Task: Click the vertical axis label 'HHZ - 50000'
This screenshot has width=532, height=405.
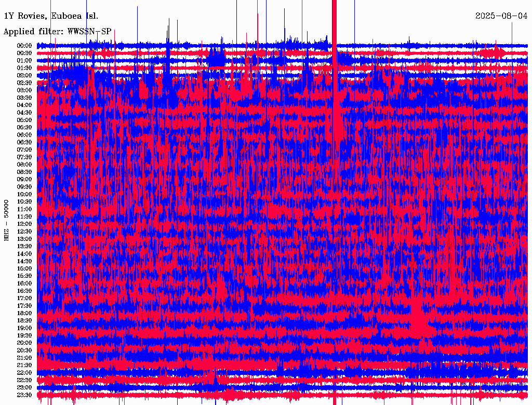Action: pyautogui.click(x=6, y=220)
